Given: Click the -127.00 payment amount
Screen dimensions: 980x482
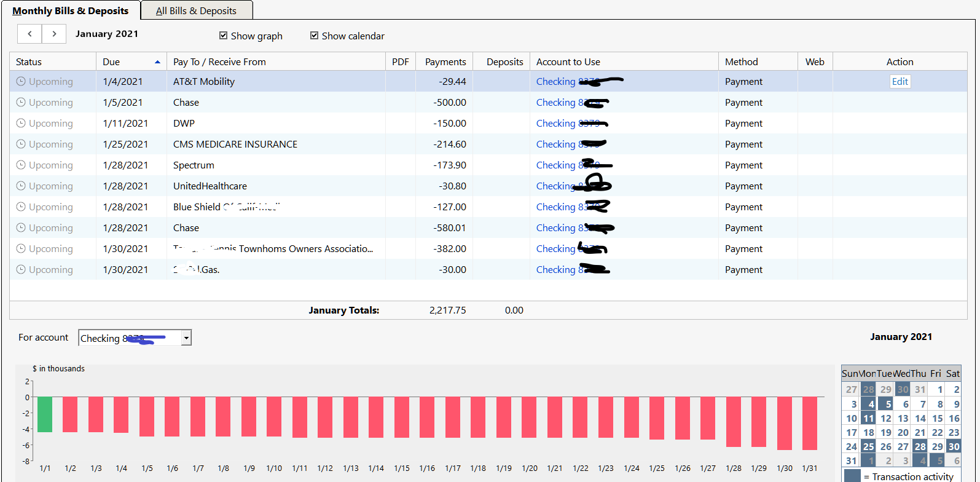Looking at the screenshot, I should click(450, 207).
